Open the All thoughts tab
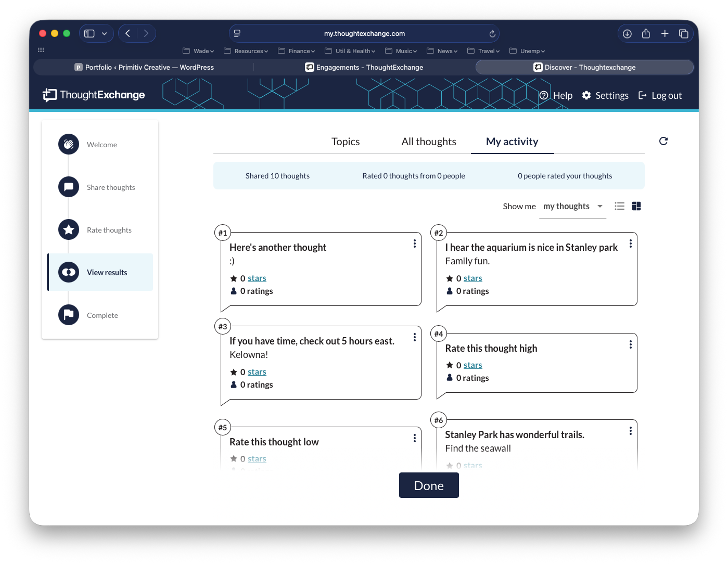This screenshot has height=564, width=728. pos(429,142)
